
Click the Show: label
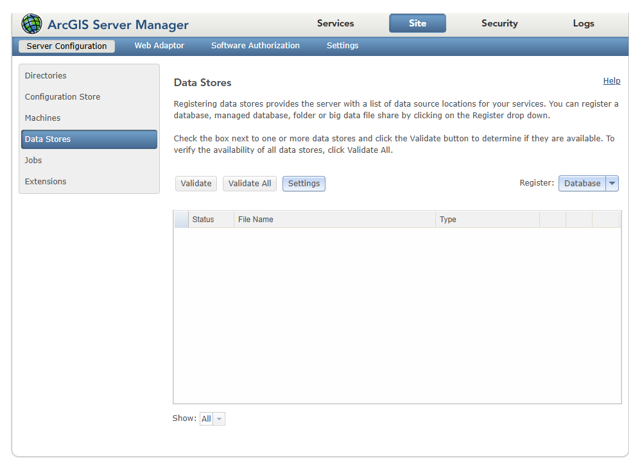185,418
